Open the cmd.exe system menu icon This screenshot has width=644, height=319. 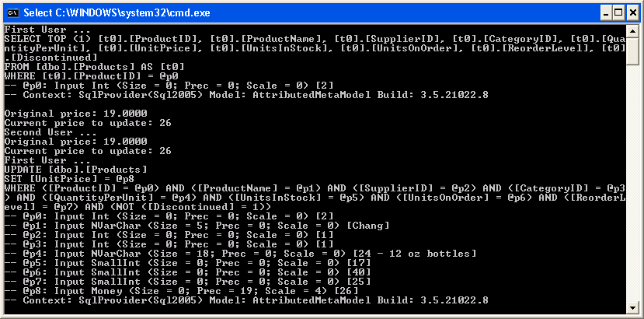[x=12, y=12]
